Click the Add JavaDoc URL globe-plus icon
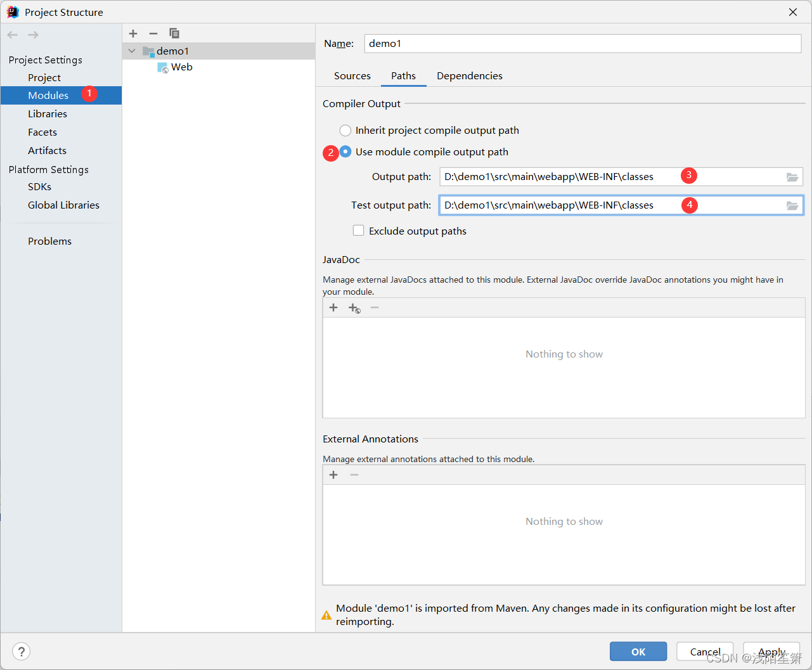 click(354, 307)
